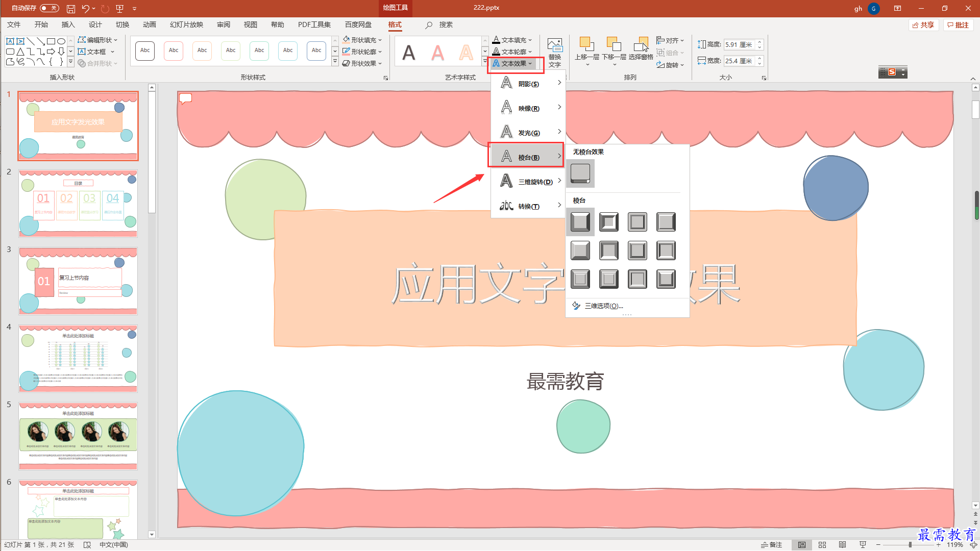The height and width of the screenshot is (551, 980).
Task: Select the second bevel preset in third row
Action: click(x=609, y=279)
